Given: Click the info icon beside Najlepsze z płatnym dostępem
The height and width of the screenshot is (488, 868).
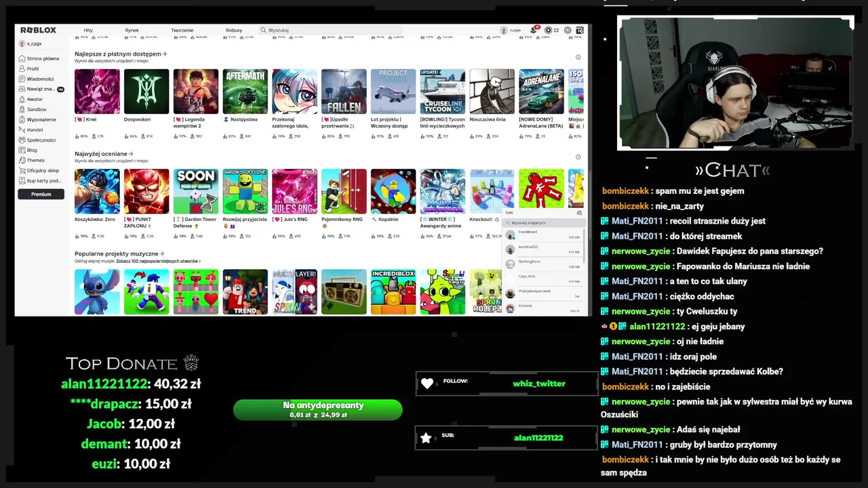Looking at the screenshot, I should (578, 57).
